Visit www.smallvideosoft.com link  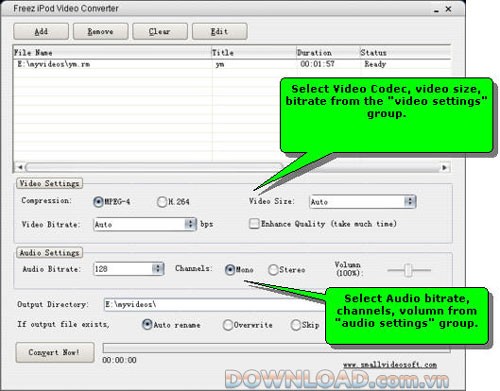point(390,365)
